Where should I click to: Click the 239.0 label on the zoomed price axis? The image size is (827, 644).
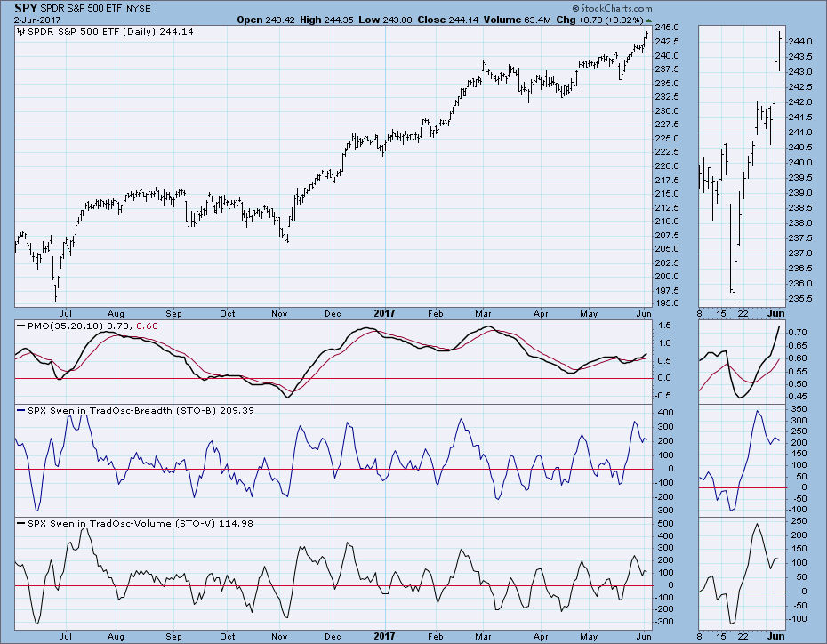799,193
